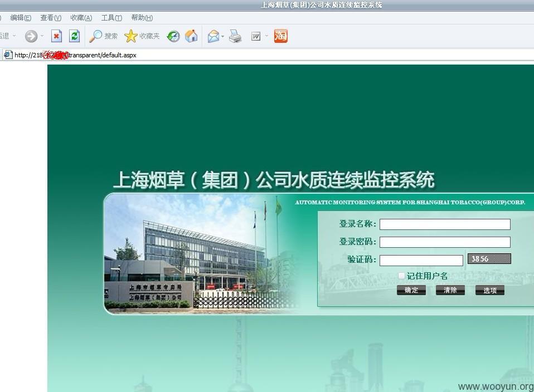Click the heading 上海烟草（集团）公司水质连续监控系统

click(274, 180)
